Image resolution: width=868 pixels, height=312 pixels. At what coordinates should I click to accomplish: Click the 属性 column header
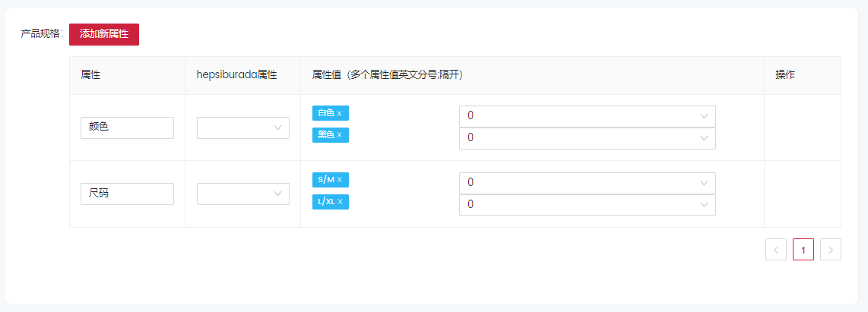90,75
